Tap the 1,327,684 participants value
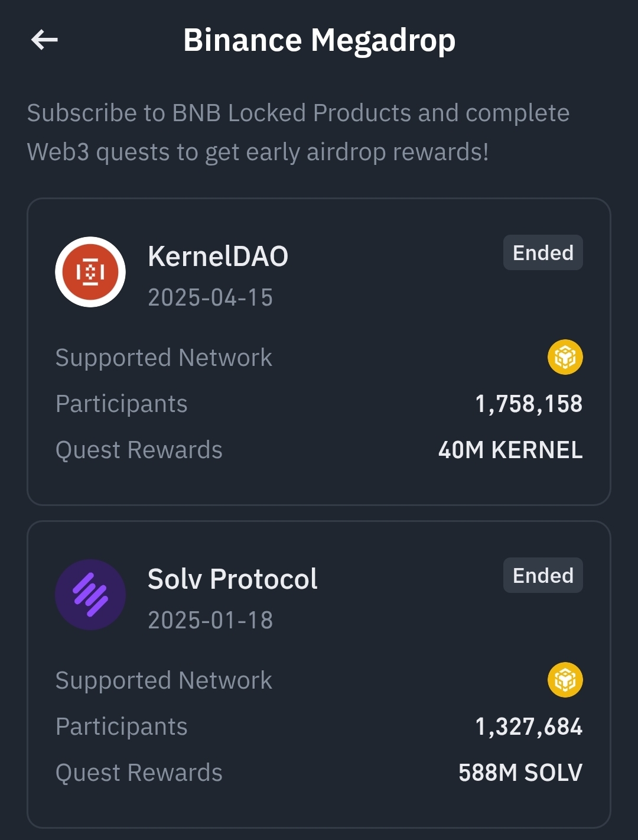Image resolution: width=638 pixels, height=840 pixels. [529, 727]
